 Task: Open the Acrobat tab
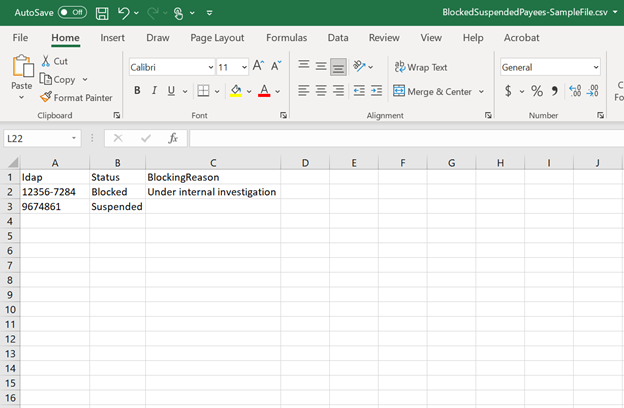click(x=521, y=38)
